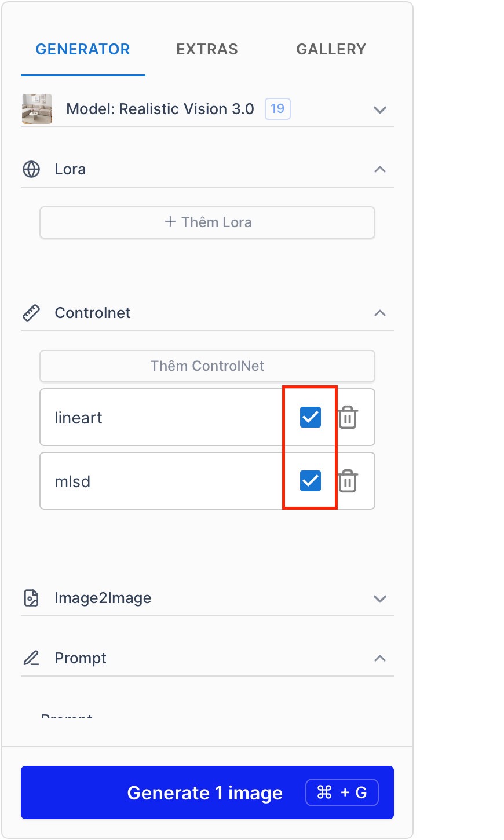Click the ruler icon beside Controlnet
The image size is (504, 840).
tap(31, 312)
